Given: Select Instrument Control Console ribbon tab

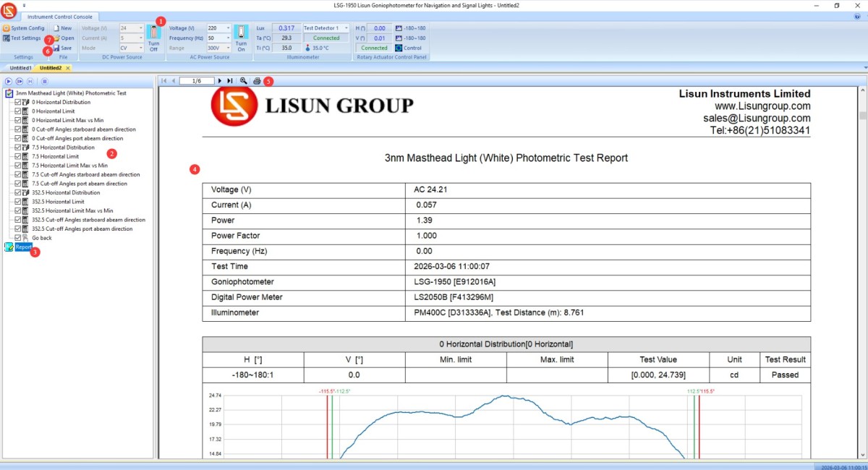Looking at the screenshot, I should (60, 17).
